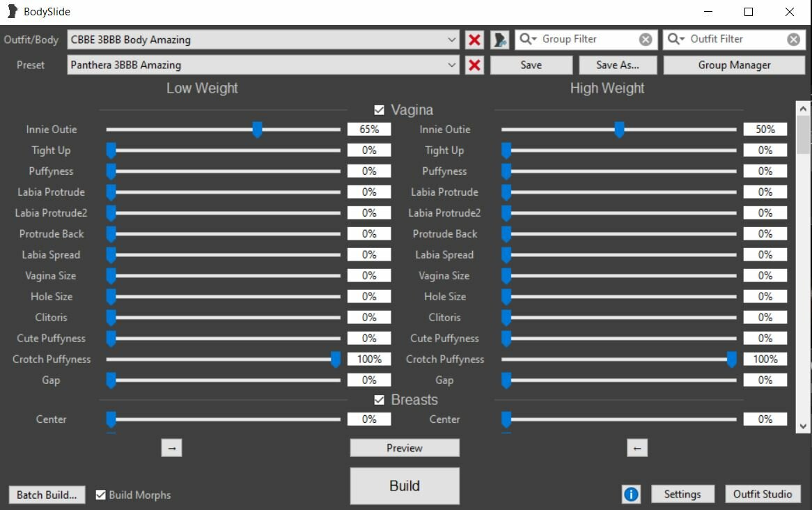Clear the Group Filter field
812x510 pixels.
coord(646,40)
